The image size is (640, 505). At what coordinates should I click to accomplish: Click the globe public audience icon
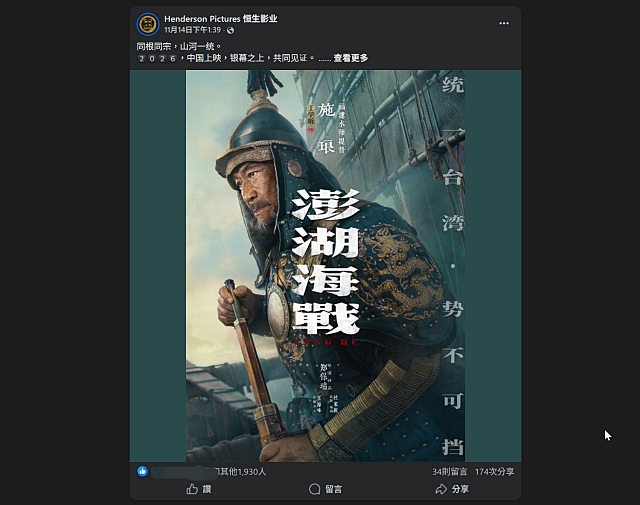pyautogui.click(x=231, y=30)
